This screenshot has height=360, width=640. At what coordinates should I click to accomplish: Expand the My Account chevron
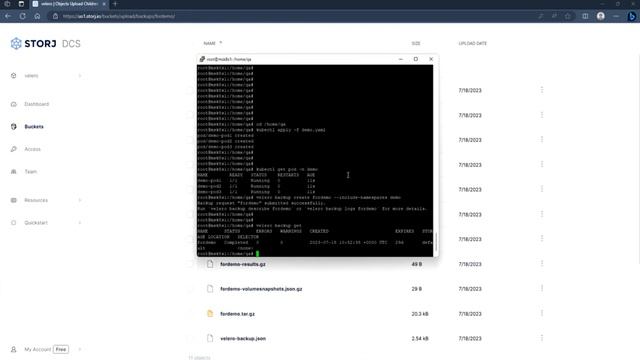tap(80, 349)
